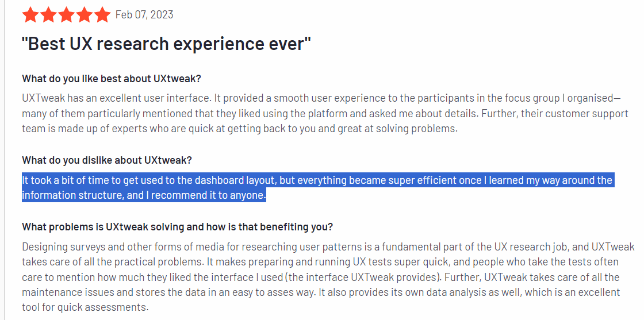Viewport: 644px width, 320px height.
Task: Click the fifth rating star
Action: (x=102, y=15)
